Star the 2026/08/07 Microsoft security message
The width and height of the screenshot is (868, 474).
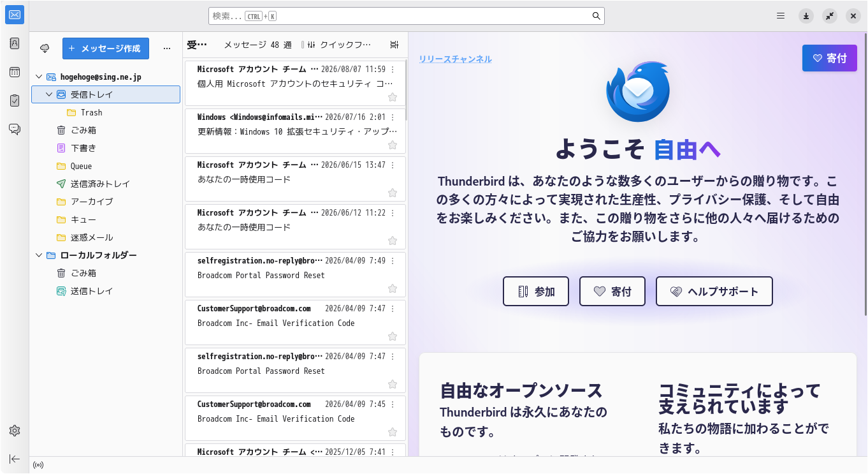pyautogui.click(x=393, y=97)
